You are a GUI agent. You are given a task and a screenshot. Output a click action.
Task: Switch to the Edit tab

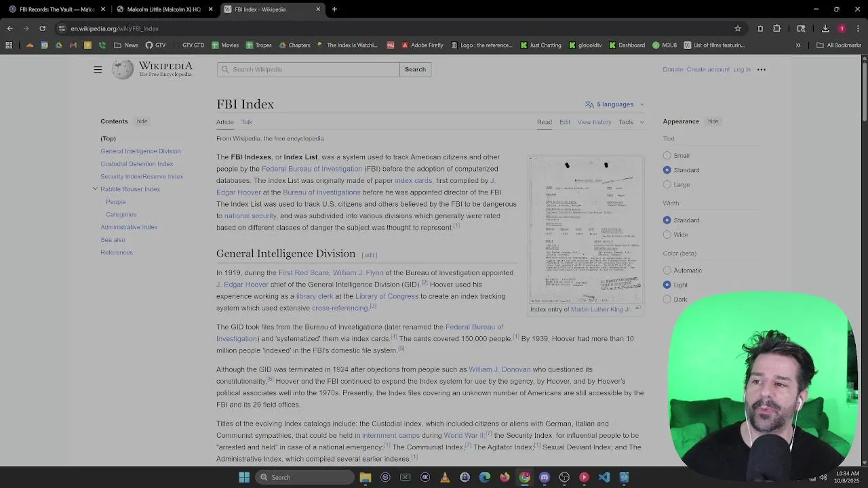565,122
